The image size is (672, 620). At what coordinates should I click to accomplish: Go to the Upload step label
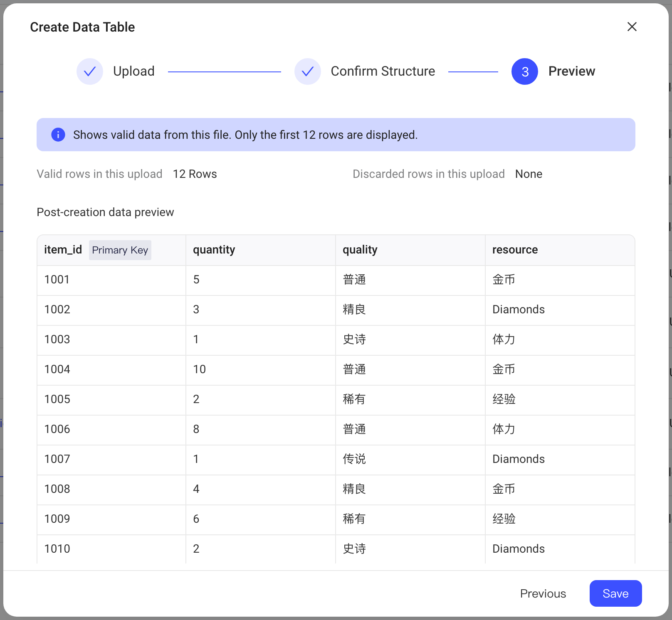pyautogui.click(x=134, y=71)
